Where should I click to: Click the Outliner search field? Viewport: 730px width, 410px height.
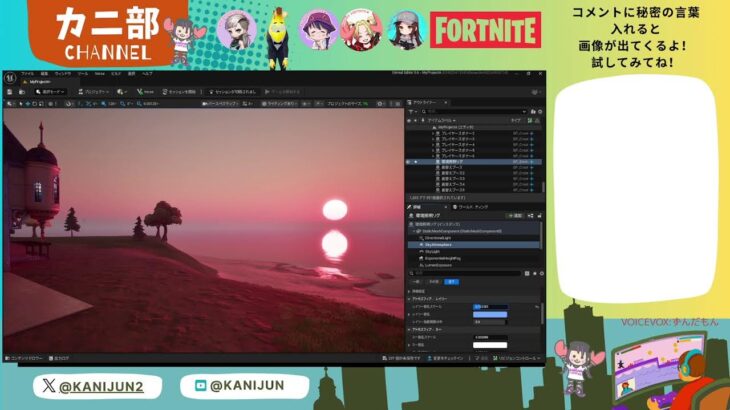pyautogui.click(x=474, y=112)
